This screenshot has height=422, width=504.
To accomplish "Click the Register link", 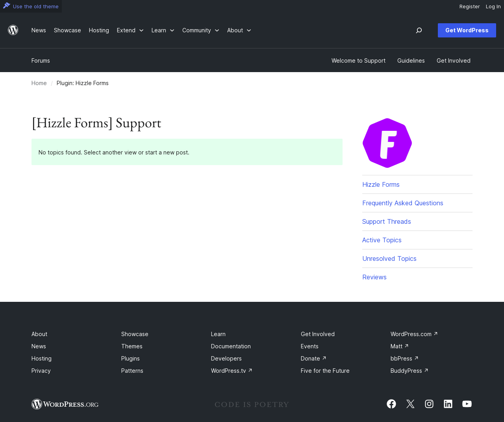I will click(470, 6).
